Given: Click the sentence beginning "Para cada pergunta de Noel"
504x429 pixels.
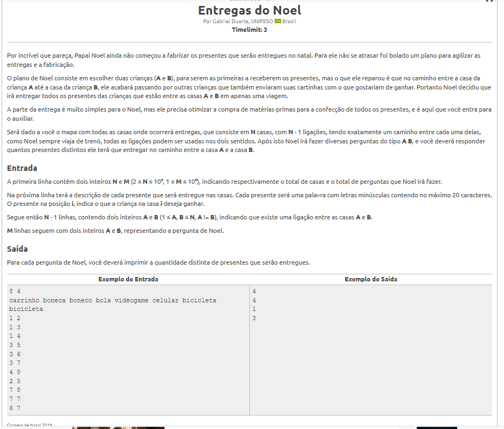Looking at the screenshot, I should tap(158, 262).
